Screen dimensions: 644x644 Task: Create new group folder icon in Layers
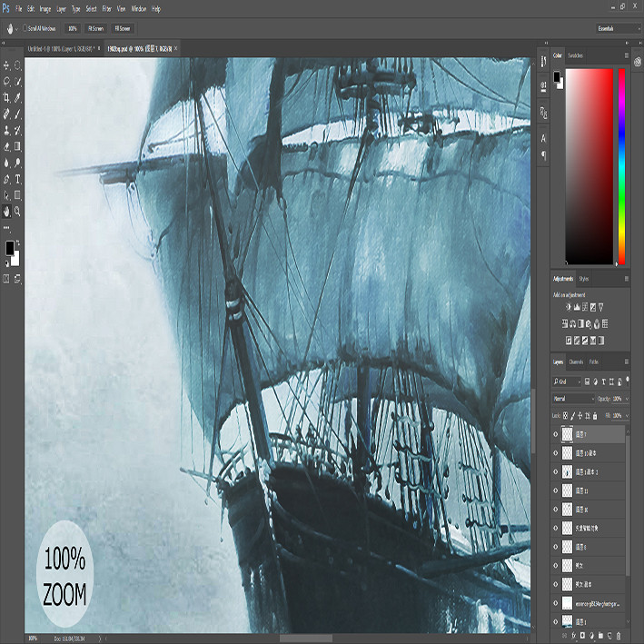point(601,636)
